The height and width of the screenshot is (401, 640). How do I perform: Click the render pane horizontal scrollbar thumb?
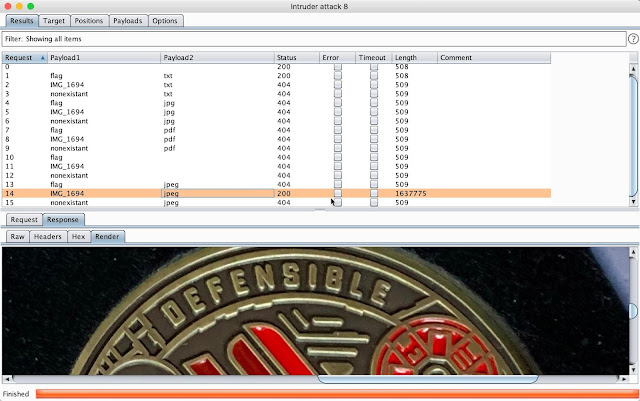[427, 379]
